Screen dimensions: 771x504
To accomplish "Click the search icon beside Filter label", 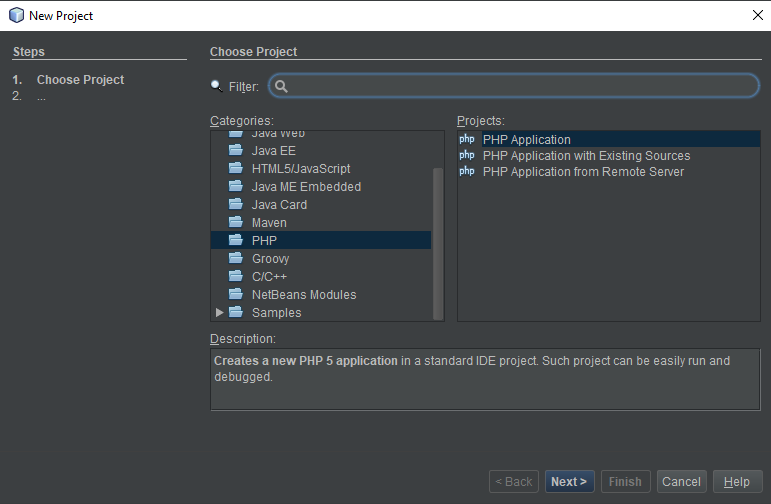I will click(x=216, y=86).
